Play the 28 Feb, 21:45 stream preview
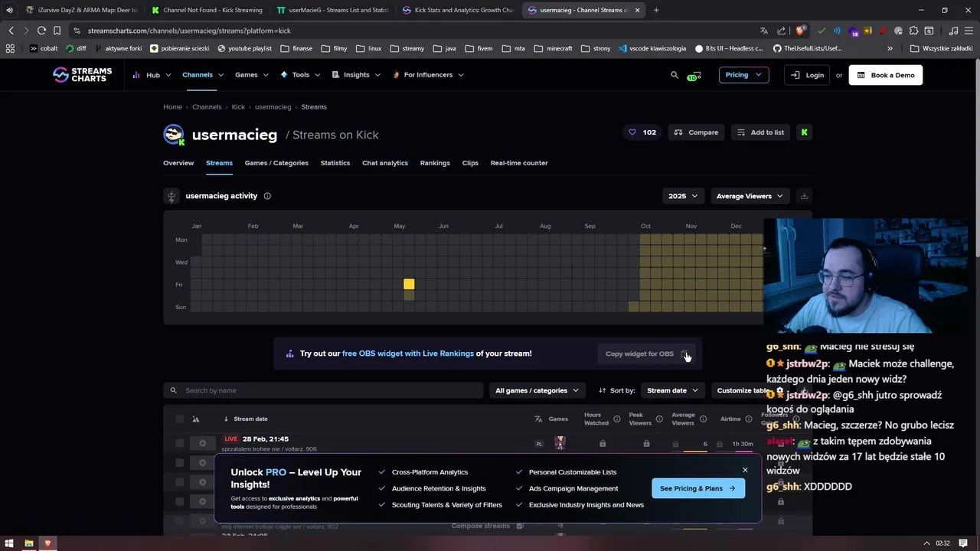980x551 pixels. [x=202, y=443]
